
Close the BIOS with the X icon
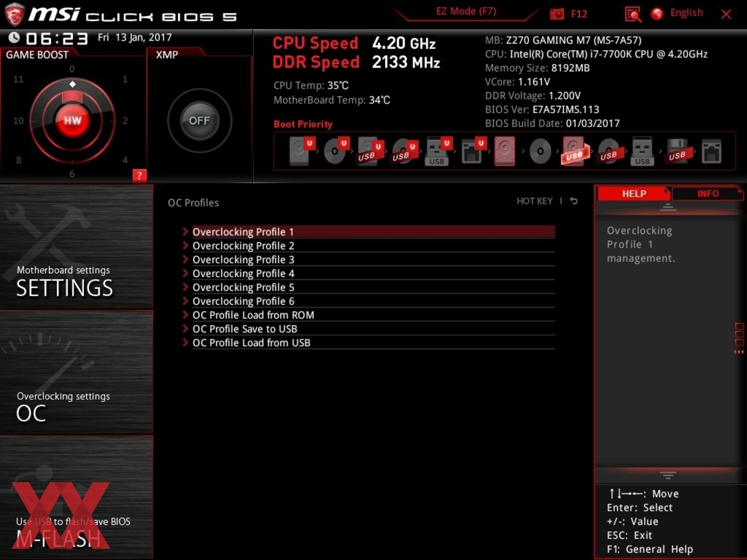[x=726, y=14]
